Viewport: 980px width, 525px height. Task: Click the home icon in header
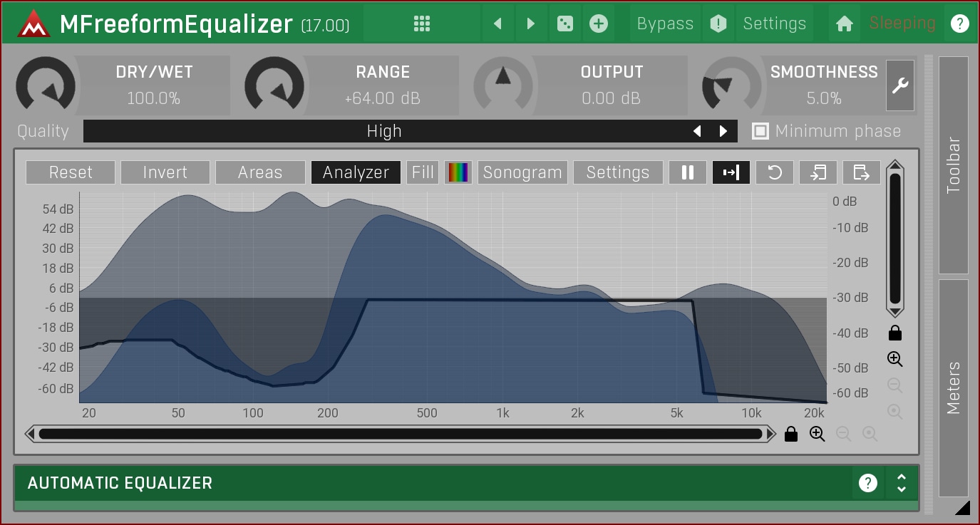point(845,24)
